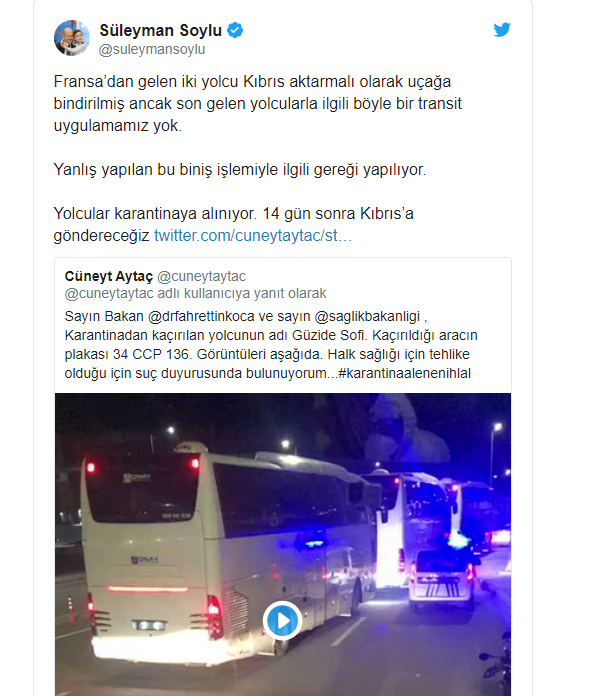Viewport: 604px width, 696px height.
Task: Open the #karantinaalenenihlal hashtag
Action: [x=404, y=373]
